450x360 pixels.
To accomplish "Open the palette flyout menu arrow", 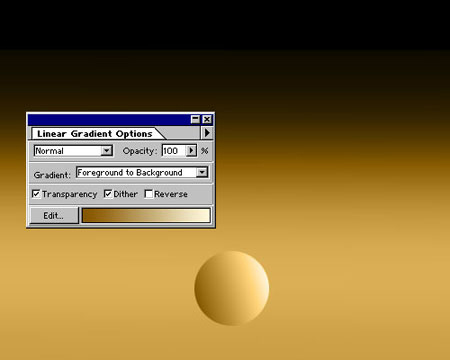I will 207,133.
